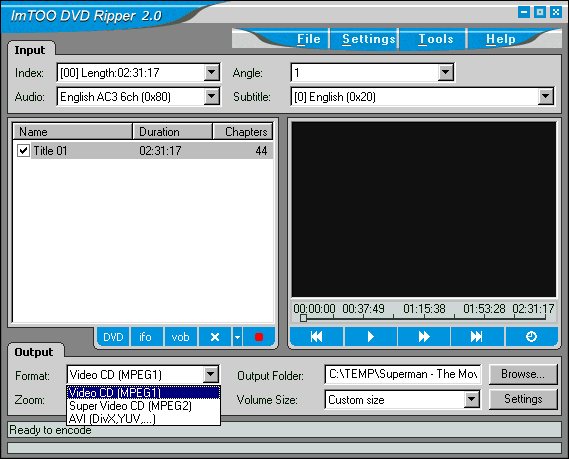Click the Settings button beside Volume Size
The height and width of the screenshot is (459, 569).
[x=523, y=399]
